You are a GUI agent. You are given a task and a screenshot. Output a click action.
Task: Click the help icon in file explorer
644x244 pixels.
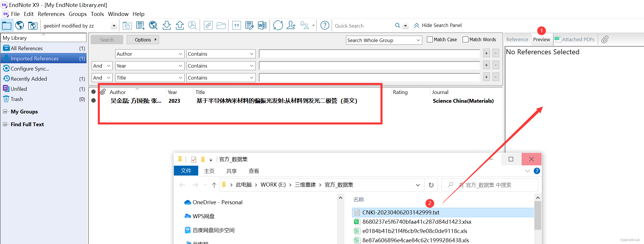pos(537,171)
